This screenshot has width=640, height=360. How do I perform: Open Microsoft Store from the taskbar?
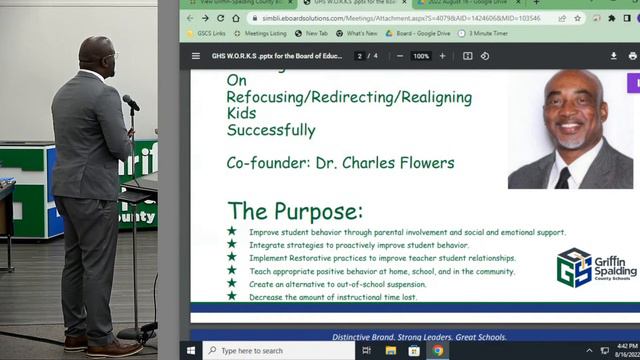414,351
